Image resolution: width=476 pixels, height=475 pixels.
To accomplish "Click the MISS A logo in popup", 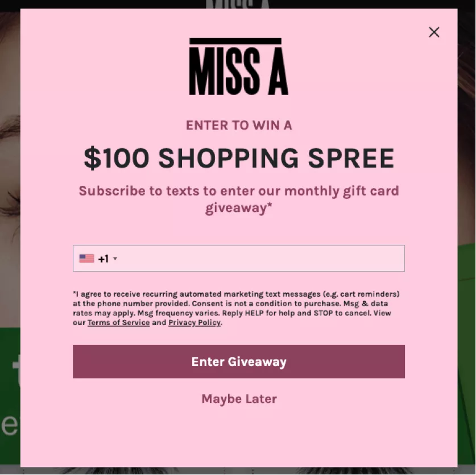I will point(239,66).
